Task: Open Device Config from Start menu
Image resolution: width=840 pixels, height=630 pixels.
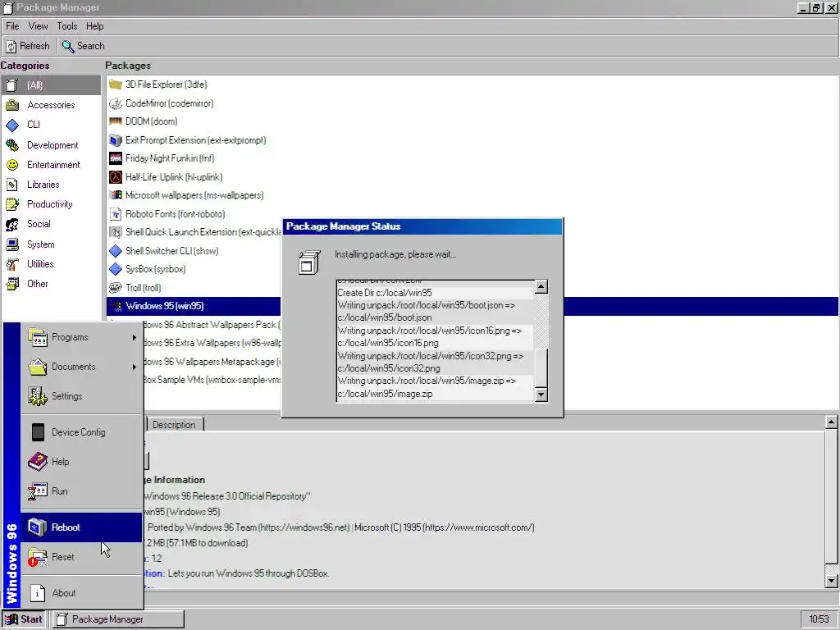Action: [81, 432]
